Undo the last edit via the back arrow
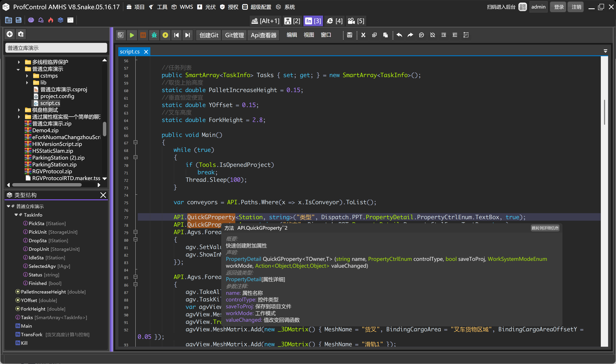 click(x=399, y=35)
